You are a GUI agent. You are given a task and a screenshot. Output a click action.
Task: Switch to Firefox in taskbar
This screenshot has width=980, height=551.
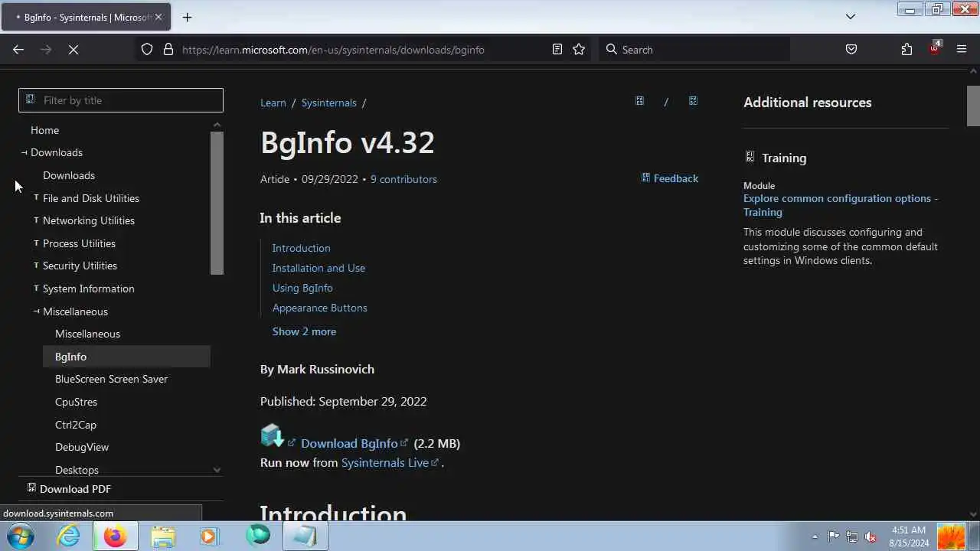[115, 536]
